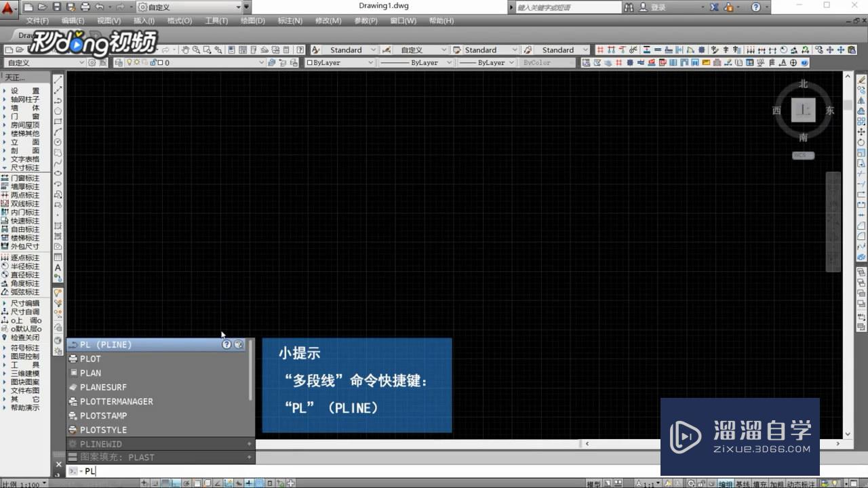868x488 pixels.
Task: Click the WCS label under the ViewCube
Action: pyautogui.click(x=804, y=155)
